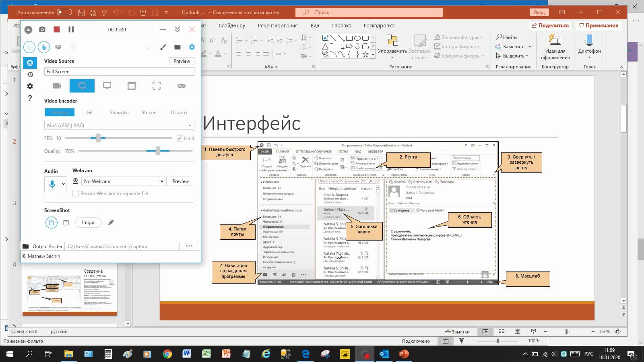Collapse Captura window with the round up-arrow button

click(x=28, y=29)
